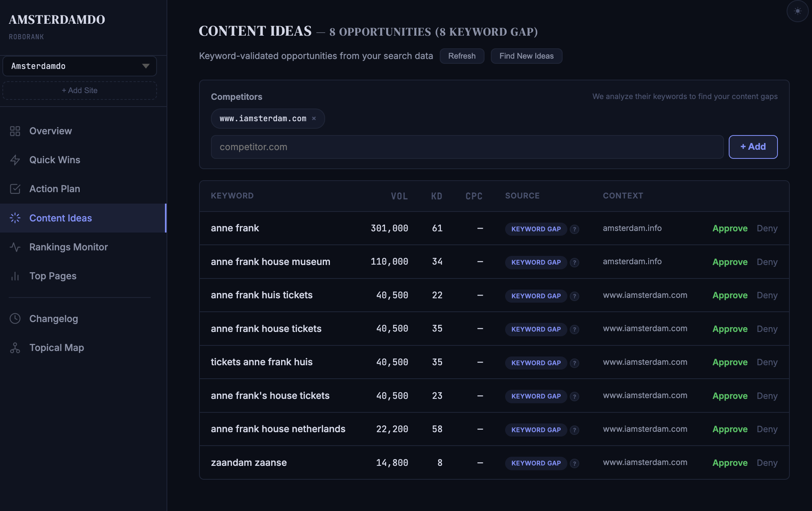Click the Topical Map node icon

(x=15, y=347)
